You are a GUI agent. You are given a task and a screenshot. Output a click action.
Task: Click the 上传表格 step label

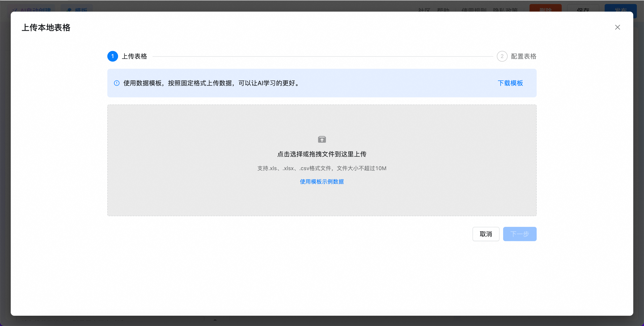[134, 56]
